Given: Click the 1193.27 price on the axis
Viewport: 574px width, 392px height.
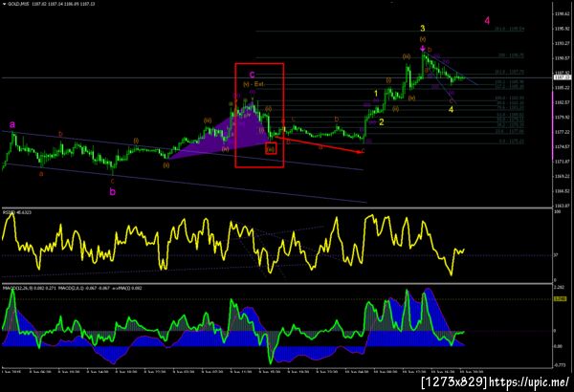Looking at the screenshot, I should pos(562,44).
